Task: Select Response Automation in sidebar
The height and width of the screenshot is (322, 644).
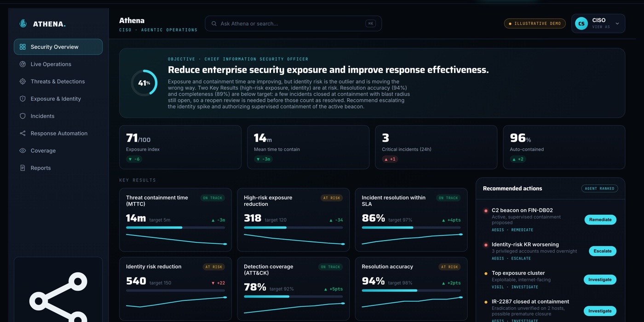Action: (x=58, y=133)
